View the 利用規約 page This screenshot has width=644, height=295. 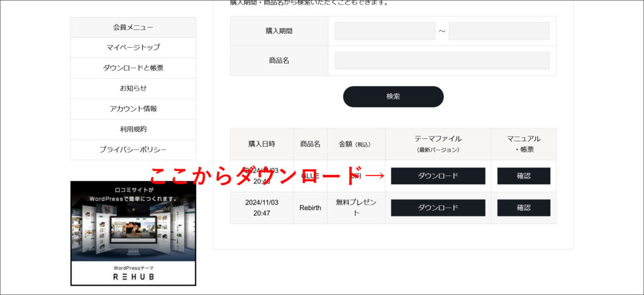click(133, 129)
